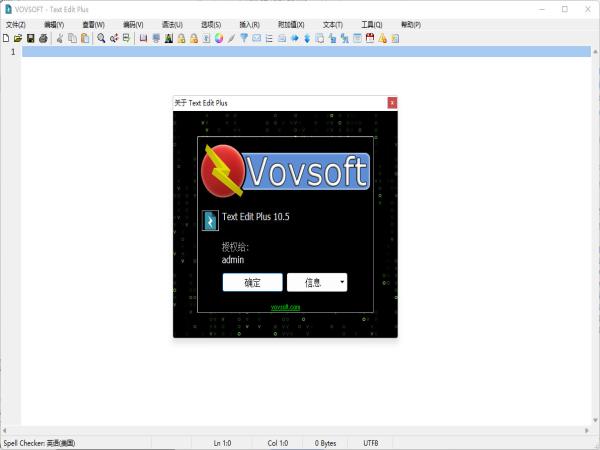
Task: Click the Vovsoft logo banner
Action: 285,171
